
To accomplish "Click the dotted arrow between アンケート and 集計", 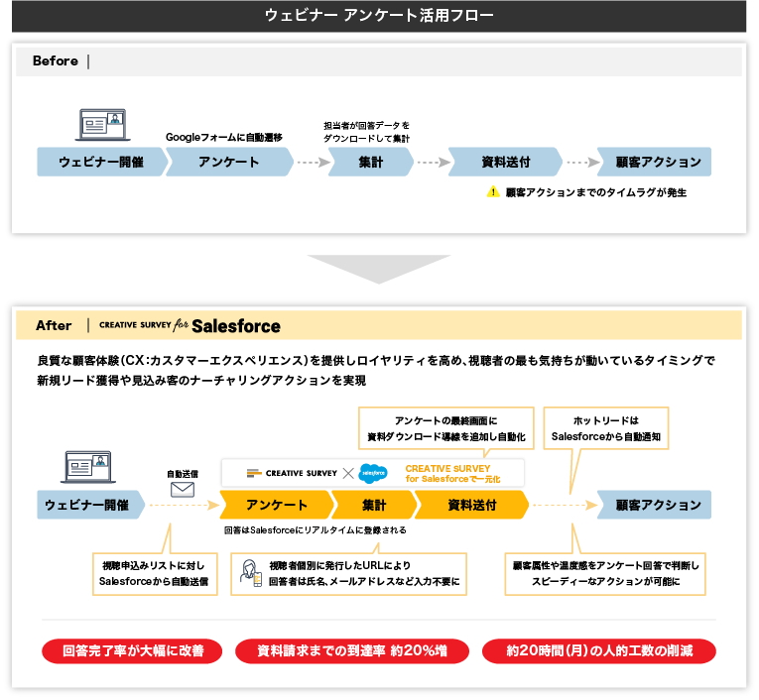I will (x=313, y=162).
